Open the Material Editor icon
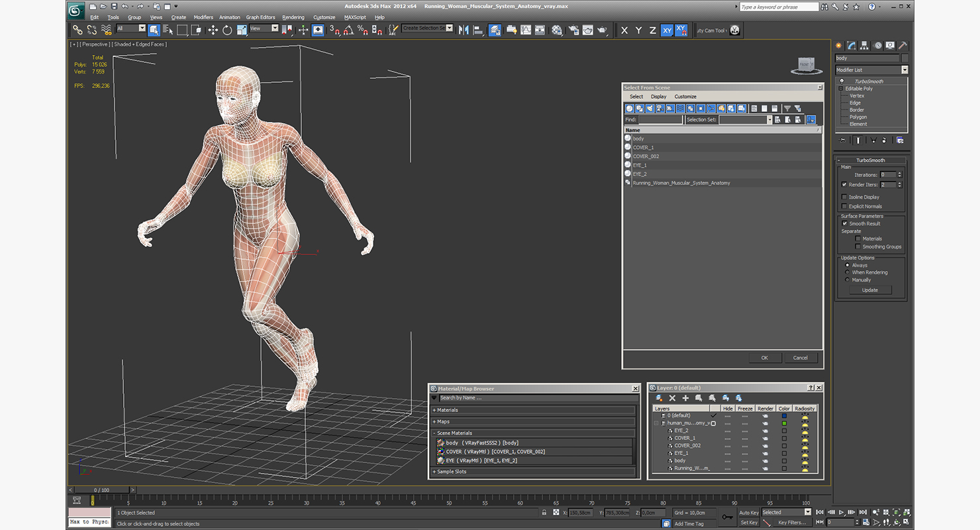The image size is (980, 530). [557, 30]
